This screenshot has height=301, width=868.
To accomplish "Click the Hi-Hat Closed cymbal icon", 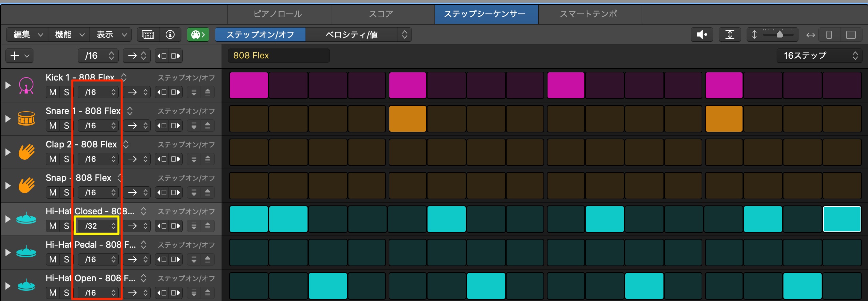I will 26,218.
